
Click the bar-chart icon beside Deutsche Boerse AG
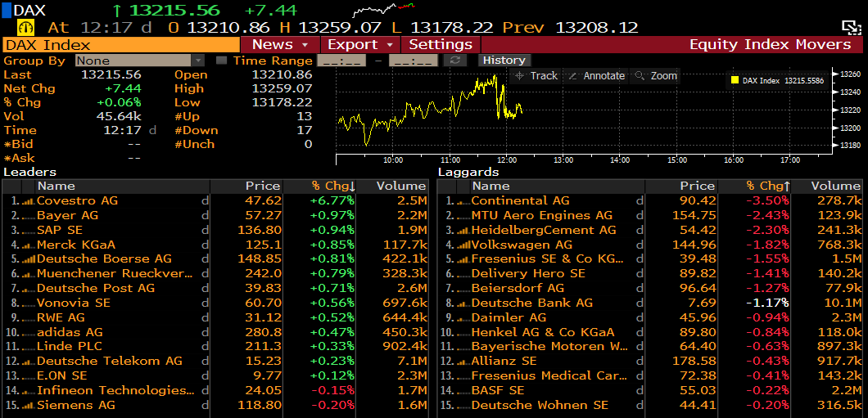28,259
